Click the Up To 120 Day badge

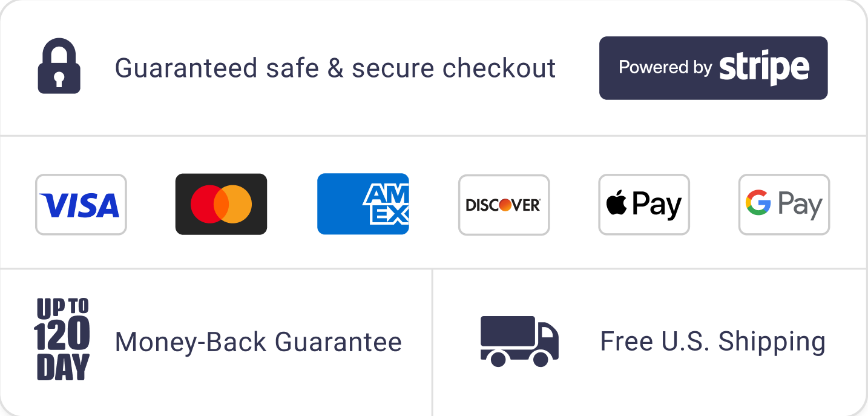pyautogui.click(x=62, y=339)
